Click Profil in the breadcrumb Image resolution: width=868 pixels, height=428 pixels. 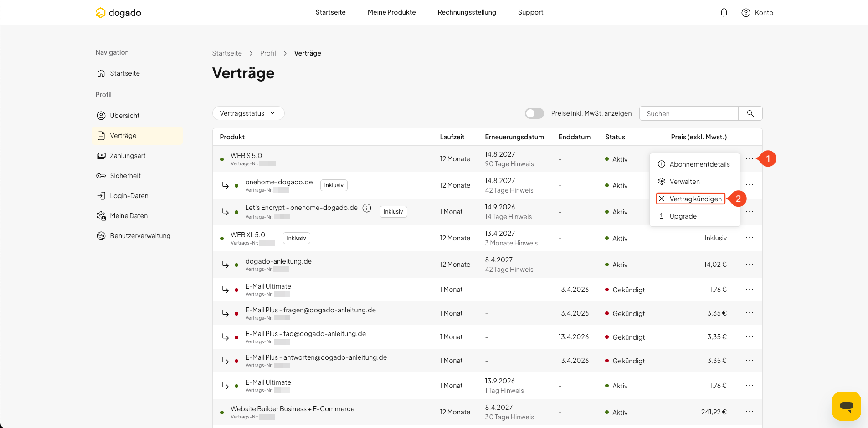(268, 53)
